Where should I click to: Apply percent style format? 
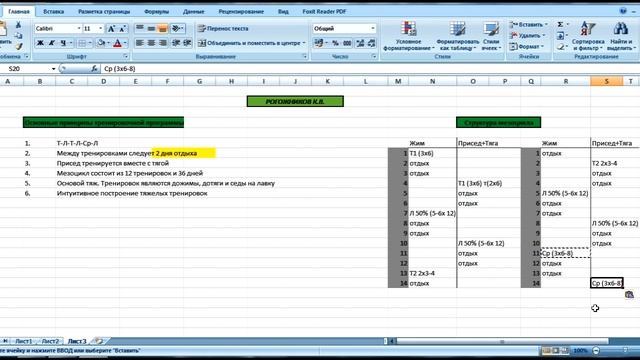(x=335, y=43)
